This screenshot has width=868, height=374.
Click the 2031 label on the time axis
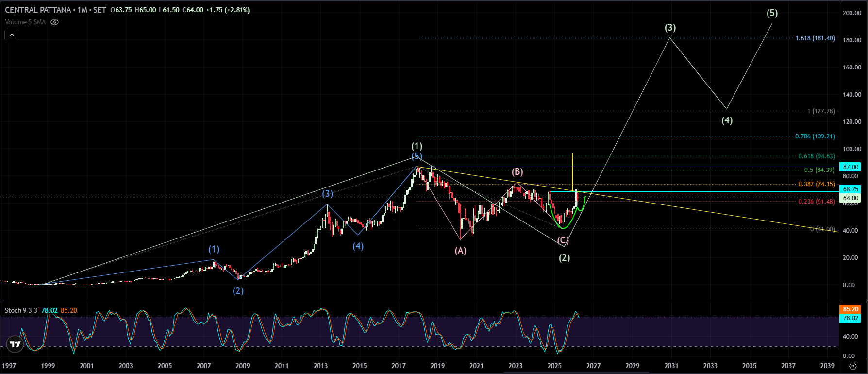tap(671, 366)
